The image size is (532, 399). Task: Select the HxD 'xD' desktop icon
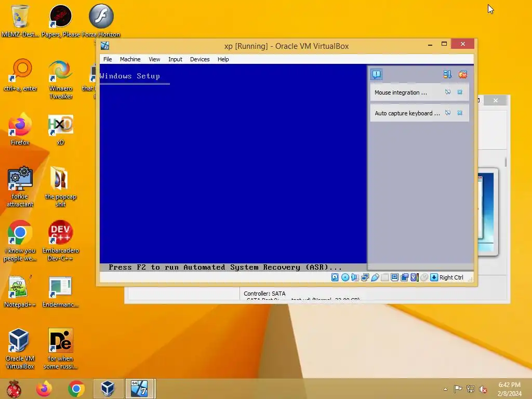[x=60, y=129]
